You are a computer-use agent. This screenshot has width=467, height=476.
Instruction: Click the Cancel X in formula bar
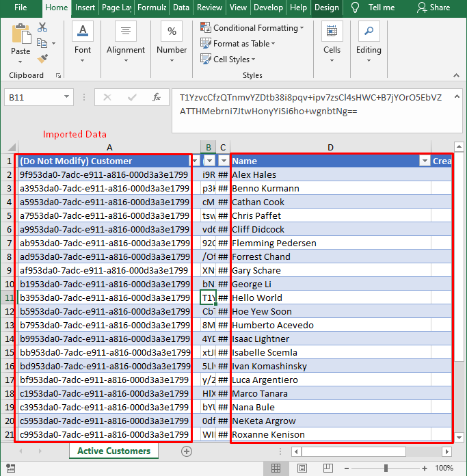pyautogui.click(x=107, y=97)
